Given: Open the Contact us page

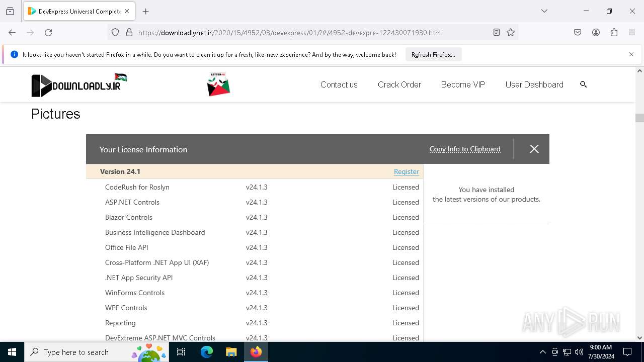Looking at the screenshot, I should tap(339, 84).
